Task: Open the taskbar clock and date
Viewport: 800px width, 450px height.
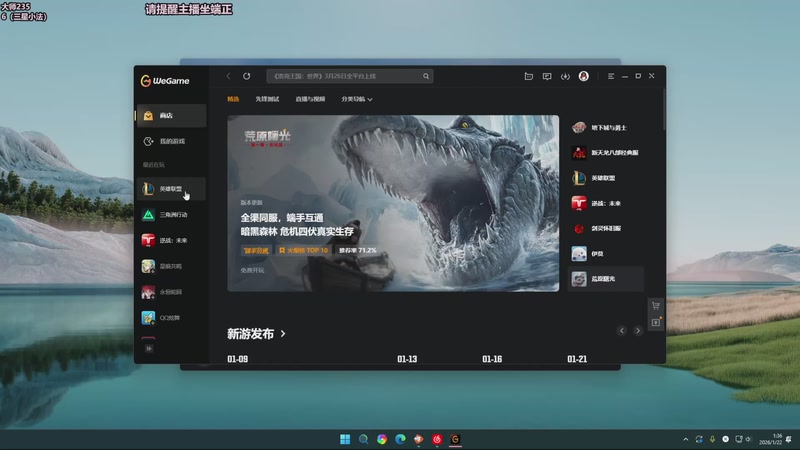Action: tap(771, 439)
